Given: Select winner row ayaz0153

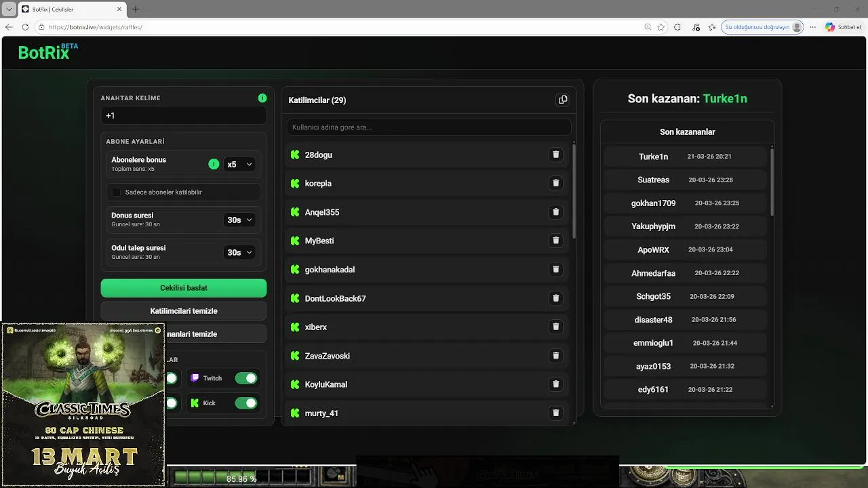Looking at the screenshot, I should tap(686, 366).
